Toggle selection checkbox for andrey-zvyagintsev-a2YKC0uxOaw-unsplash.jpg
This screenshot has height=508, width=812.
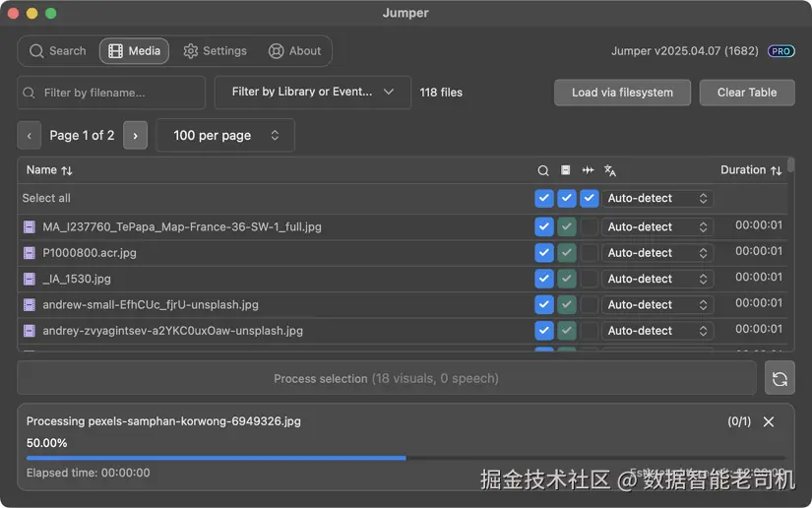544,331
